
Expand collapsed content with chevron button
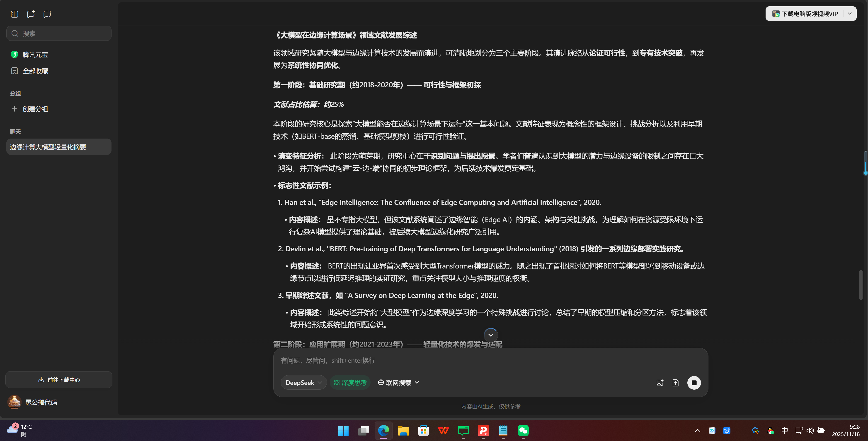click(x=491, y=335)
